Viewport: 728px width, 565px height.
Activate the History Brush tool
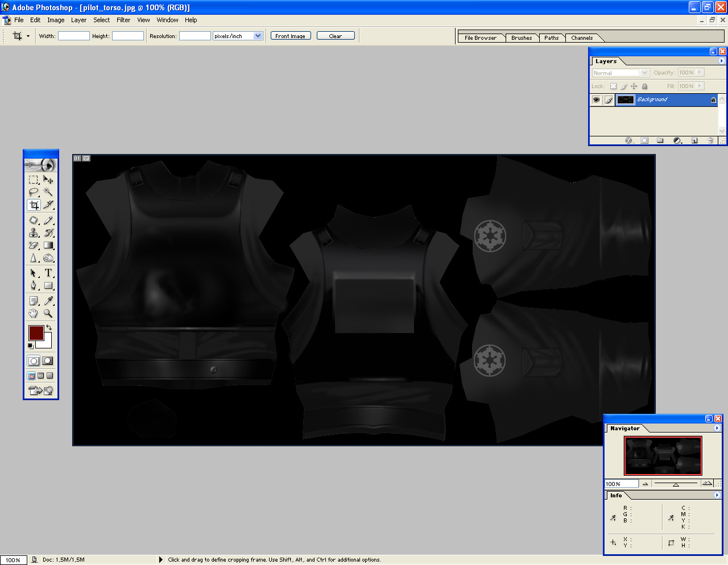(48, 232)
